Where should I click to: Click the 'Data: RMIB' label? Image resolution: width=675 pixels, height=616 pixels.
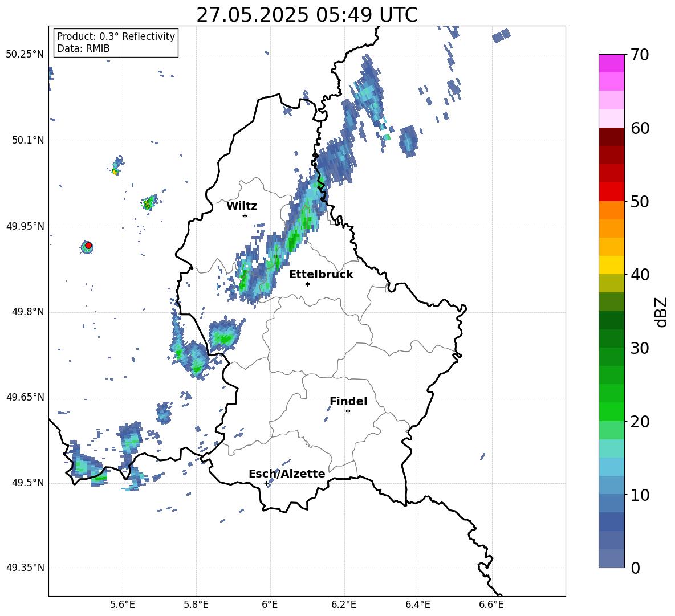[x=83, y=48]
